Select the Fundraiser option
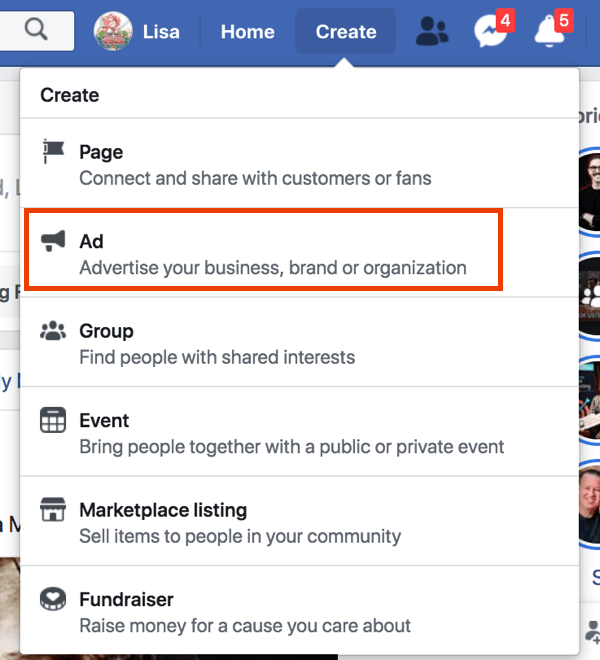This screenshot has height=660, width=600. coord(299,610)
